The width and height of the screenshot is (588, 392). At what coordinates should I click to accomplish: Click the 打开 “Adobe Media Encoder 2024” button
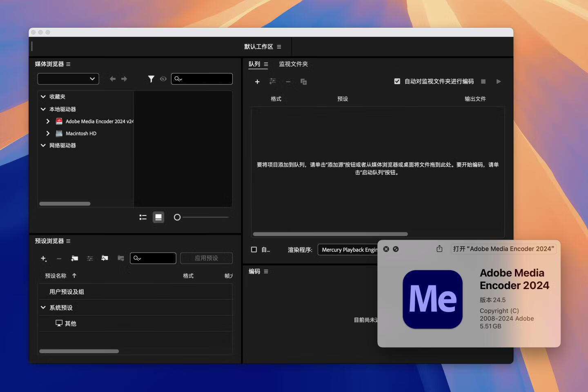tap(503, 249)
